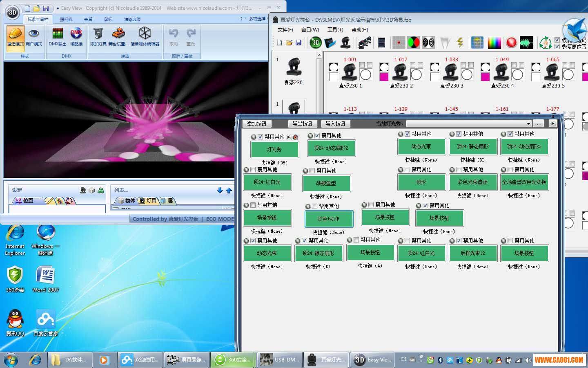The height and width of the screenshot is (368, 588).
Task: Click play arrow next to 播放灯光秀 dropdown
Action: (553, 123)
